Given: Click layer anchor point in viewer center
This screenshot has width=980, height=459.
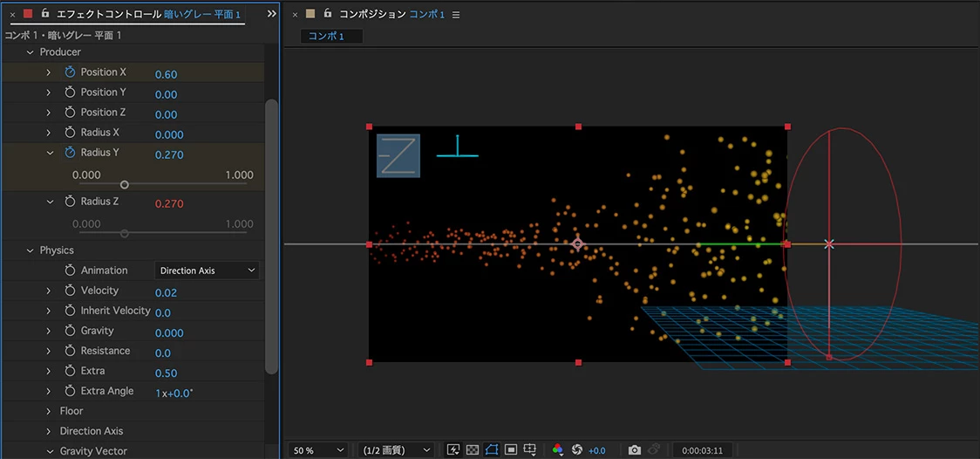Looking at the screenshot, I should (x=578, y=243).
